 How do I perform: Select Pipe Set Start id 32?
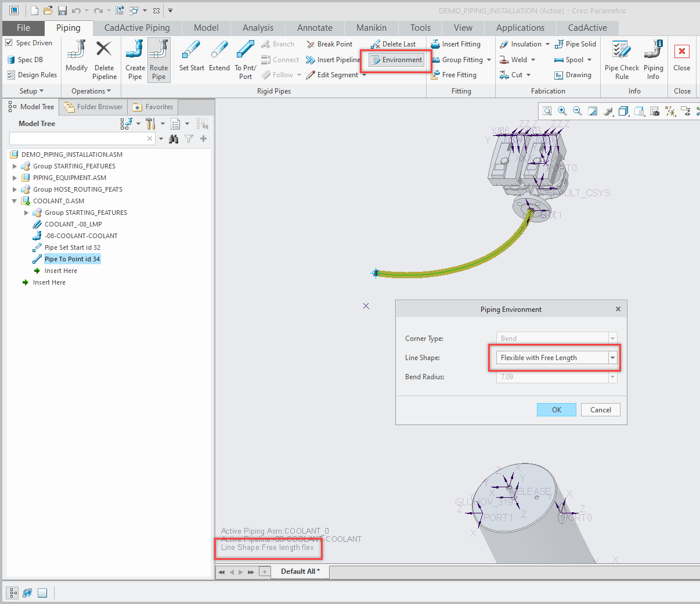pos(72,247)
